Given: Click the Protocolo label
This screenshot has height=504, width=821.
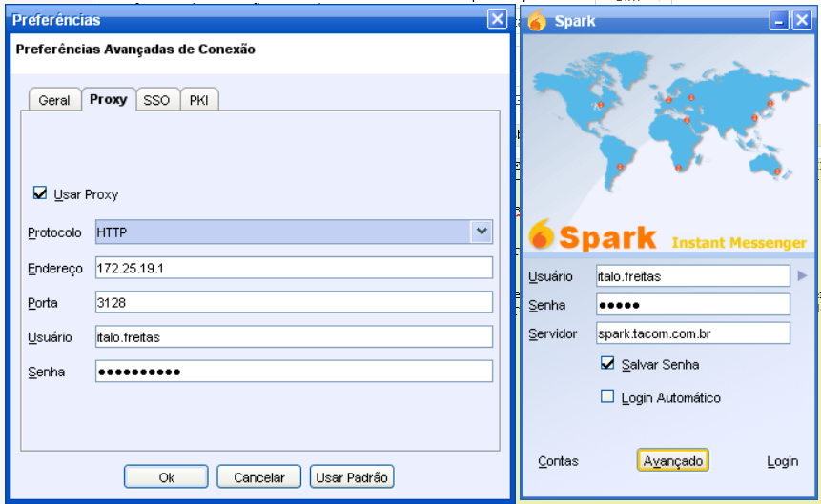Looking at the screenshot, I should click(54, 232).
